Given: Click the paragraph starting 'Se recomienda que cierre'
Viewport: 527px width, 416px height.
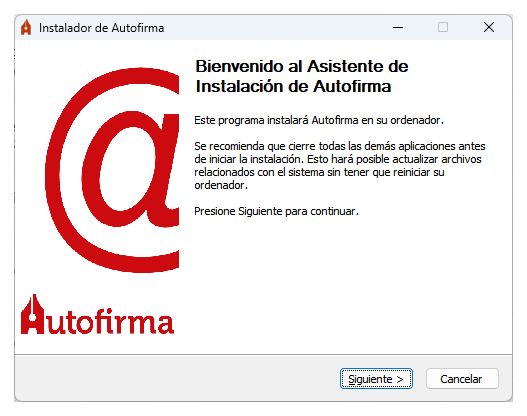Looking at the screenshot, I should pos(340,165).
